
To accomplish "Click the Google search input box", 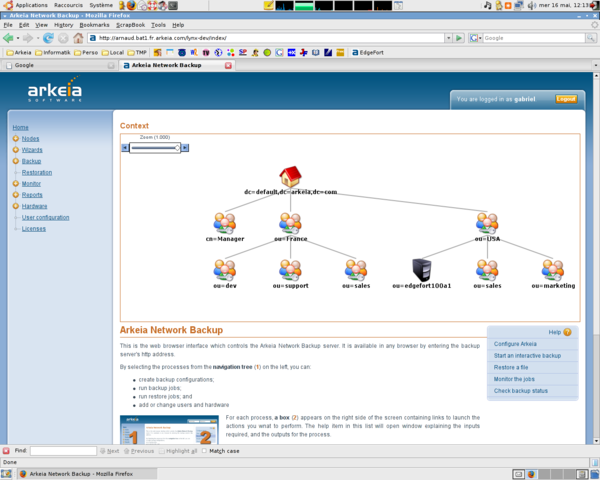I will click(x=534, y=38).
